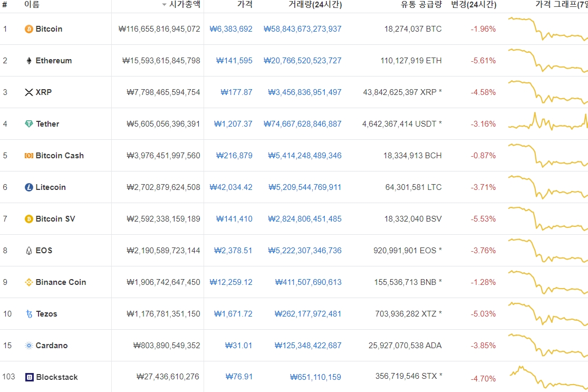Click Bitcoin change -1.96%
This screenshot has height=392, width=588.
[x=484, y=29]
